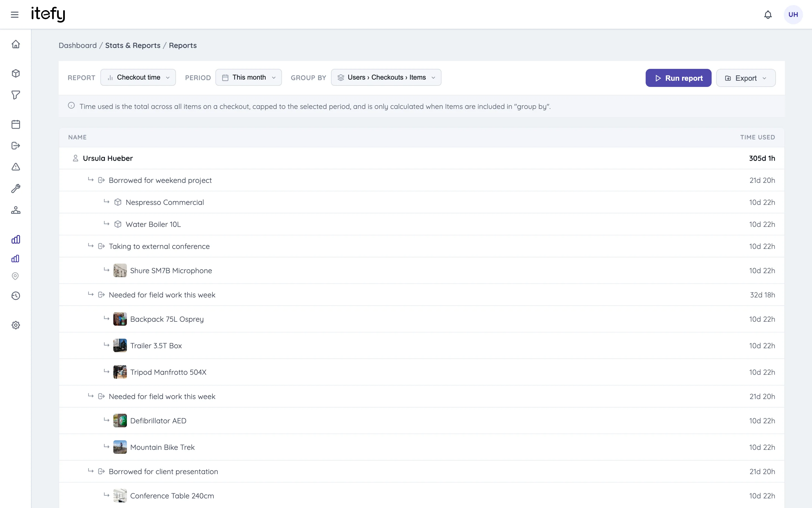Click Mountain Bike Trek item name
The width and height of the screenshot is (812, 508).
click(162, 447)
